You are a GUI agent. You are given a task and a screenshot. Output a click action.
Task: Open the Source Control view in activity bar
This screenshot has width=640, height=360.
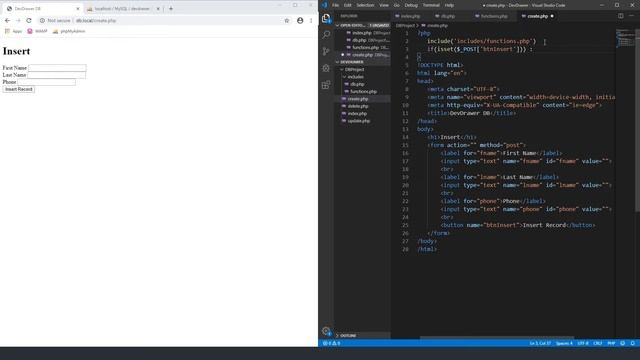326,51
